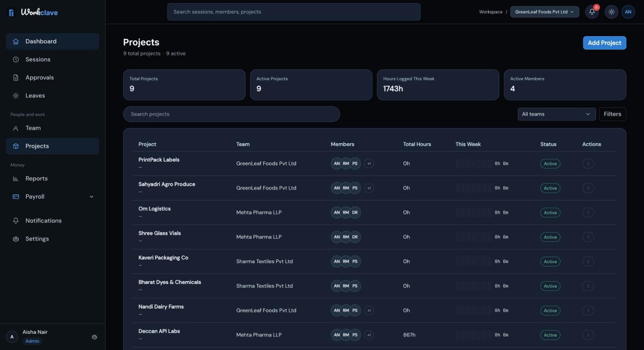
Task: Click the gear icon beside Aisha Nair
Action: tap(95, 337)
